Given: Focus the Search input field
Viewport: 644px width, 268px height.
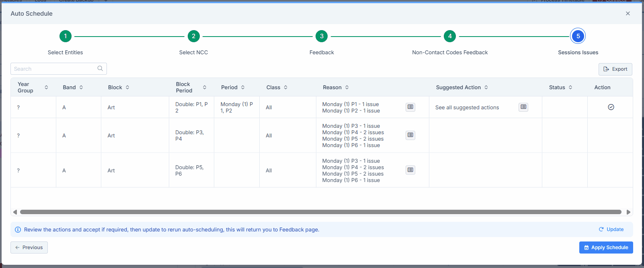Looking at the screenshot, I should [x=54, y=69].
